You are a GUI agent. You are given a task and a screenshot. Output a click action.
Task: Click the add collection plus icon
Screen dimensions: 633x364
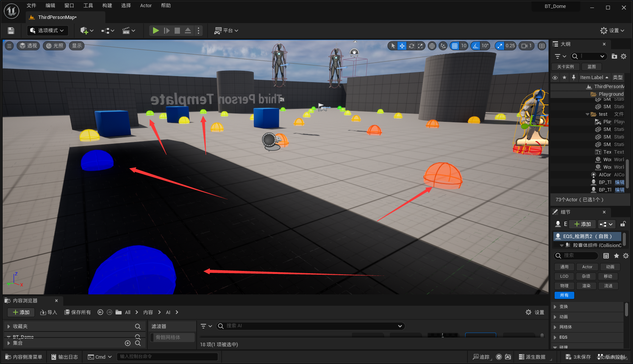click(128, 343)
